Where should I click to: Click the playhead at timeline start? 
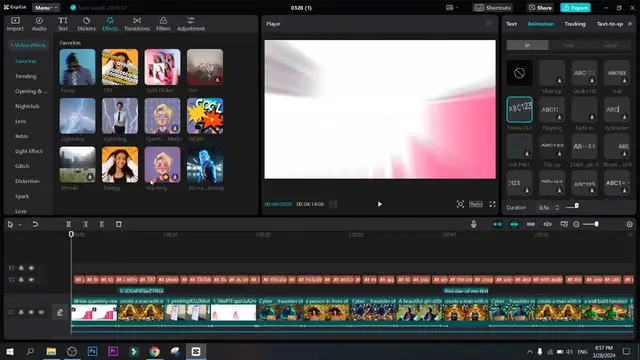(x=71, y=234)
